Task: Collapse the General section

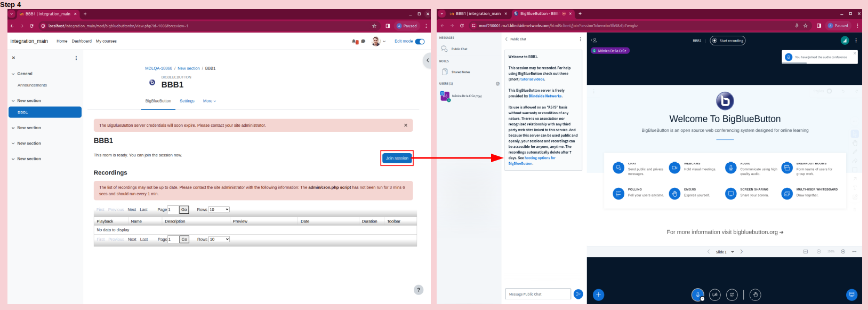Action: pos(13,74)
